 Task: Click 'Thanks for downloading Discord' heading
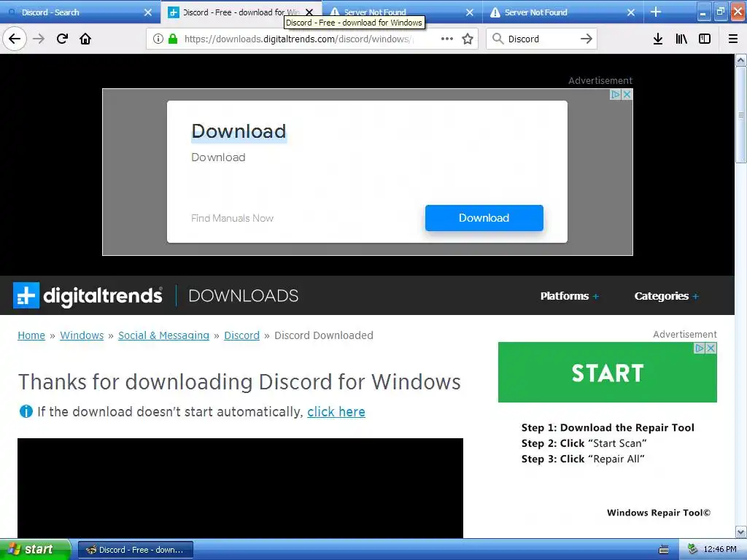point(239,382)
